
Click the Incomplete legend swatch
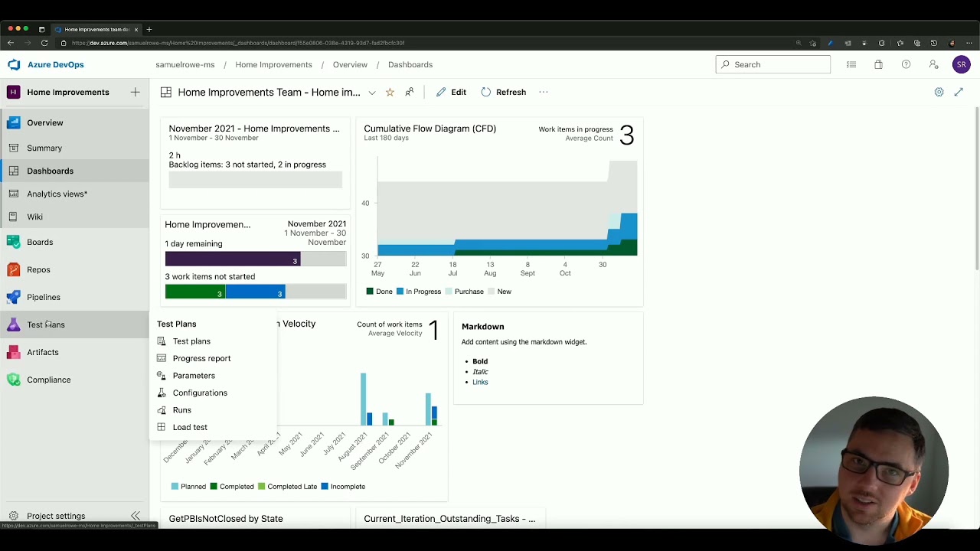pos(325,487)
